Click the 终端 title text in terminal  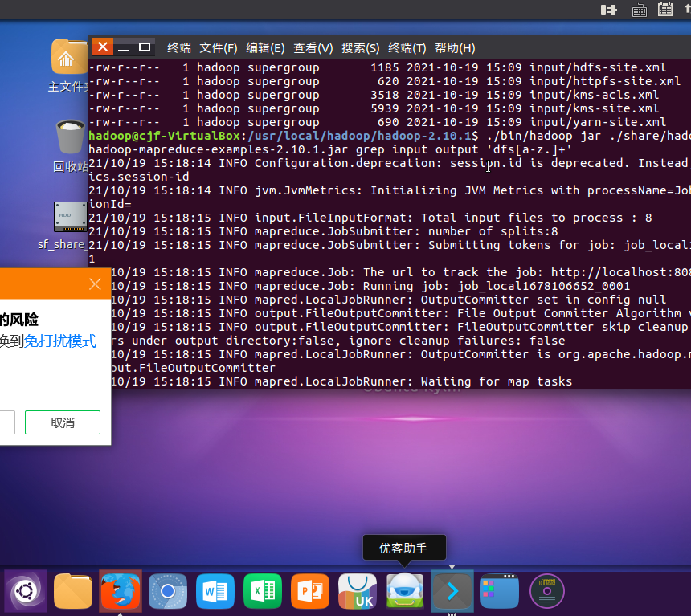tap(179, 47)
